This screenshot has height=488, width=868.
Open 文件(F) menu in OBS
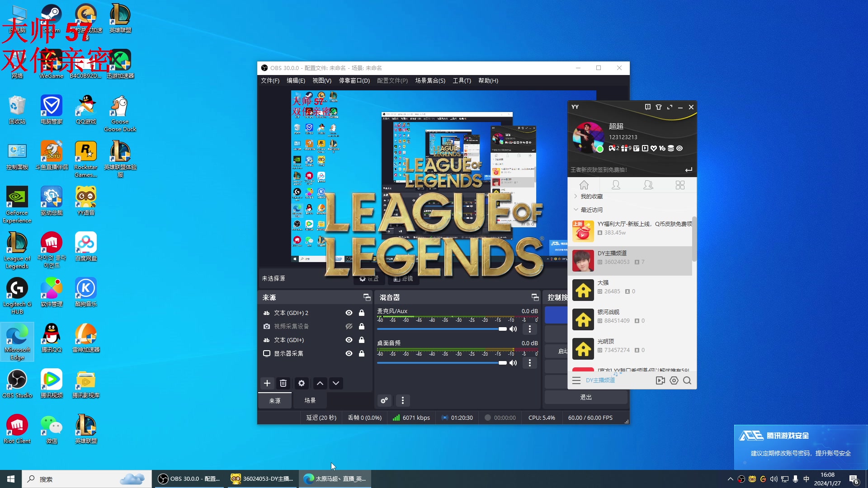(270, 80)
